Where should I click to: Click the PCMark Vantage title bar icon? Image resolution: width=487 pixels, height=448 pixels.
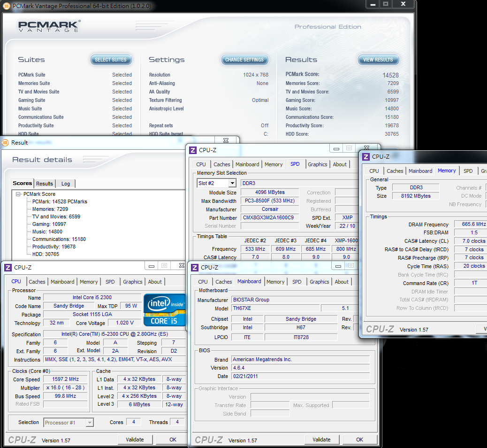(7, 6)
